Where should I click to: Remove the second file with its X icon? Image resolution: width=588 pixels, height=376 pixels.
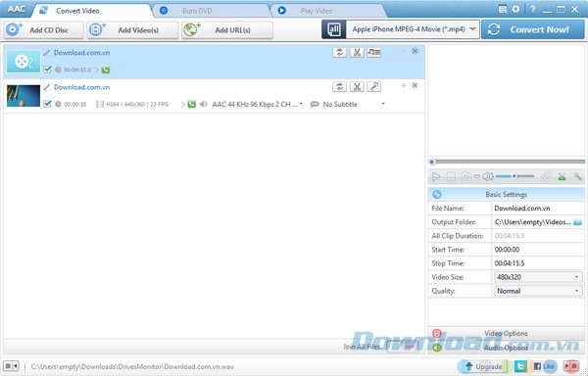tap(415, 85)
